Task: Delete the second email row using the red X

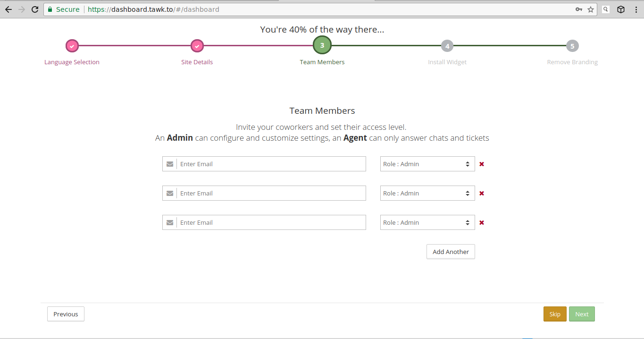Action: coord(482,194)
